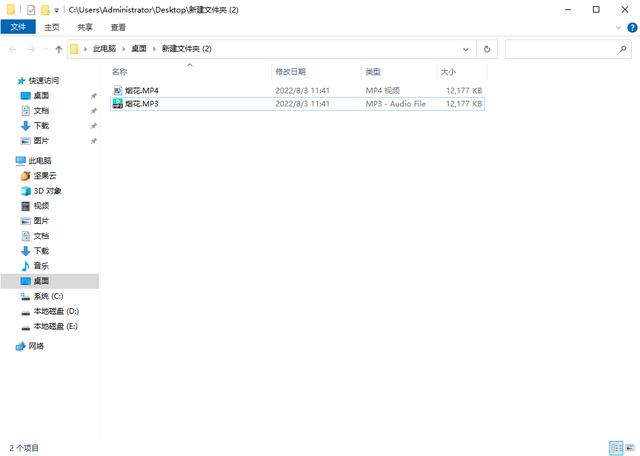Open 下载 under 快速访问

(41, 126)
